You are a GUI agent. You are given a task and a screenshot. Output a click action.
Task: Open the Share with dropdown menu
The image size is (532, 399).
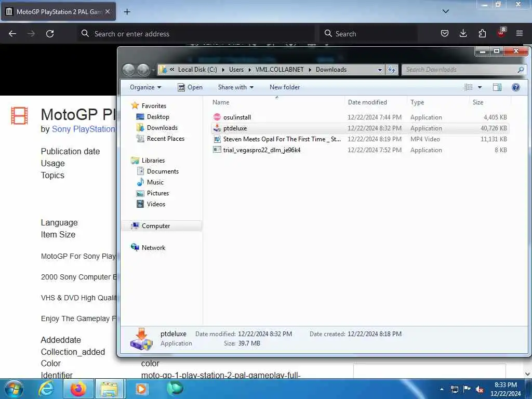[236, 87]
